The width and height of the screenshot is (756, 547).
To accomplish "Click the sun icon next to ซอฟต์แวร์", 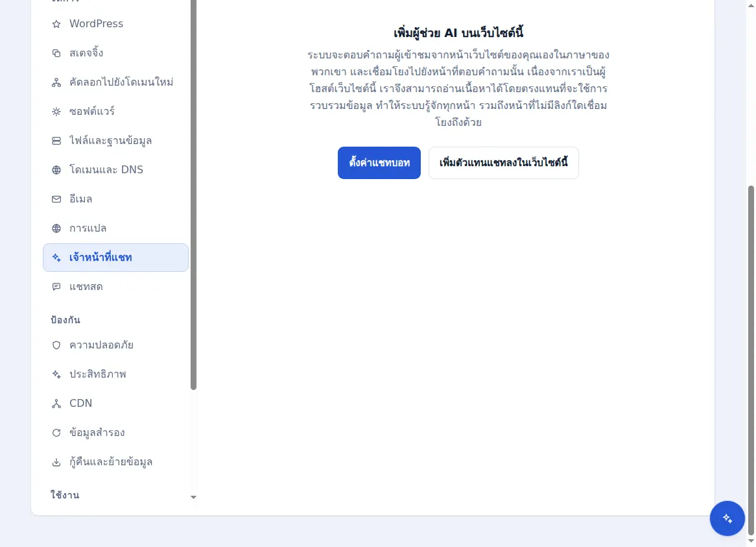I will pos(56,112).
